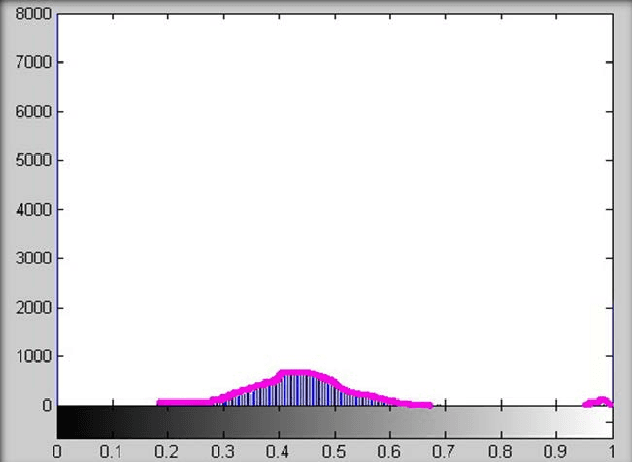Click the 0.1 x-axis tick label
The width and height of the screenshot is (632, 462).
click(x=112, y=451)
